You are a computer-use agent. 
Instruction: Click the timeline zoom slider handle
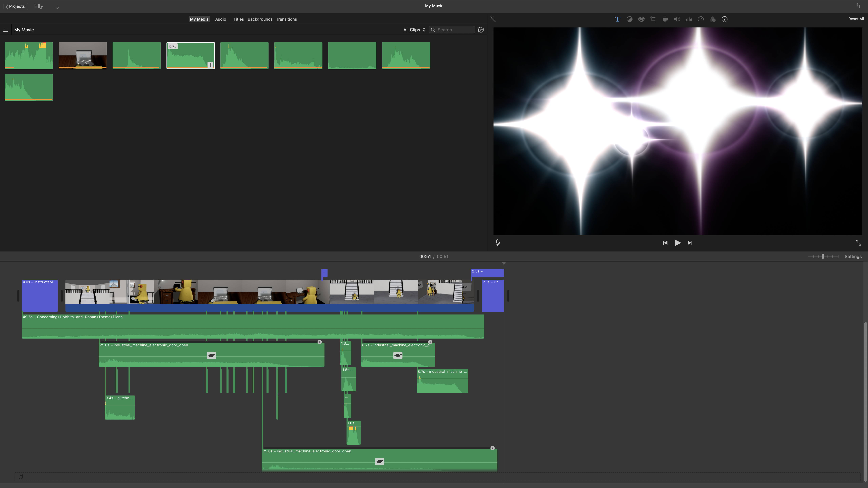click(823, 257)
